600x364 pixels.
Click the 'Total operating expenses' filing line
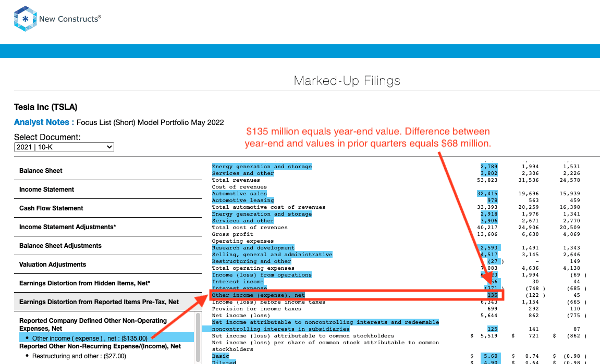point(253,268)
